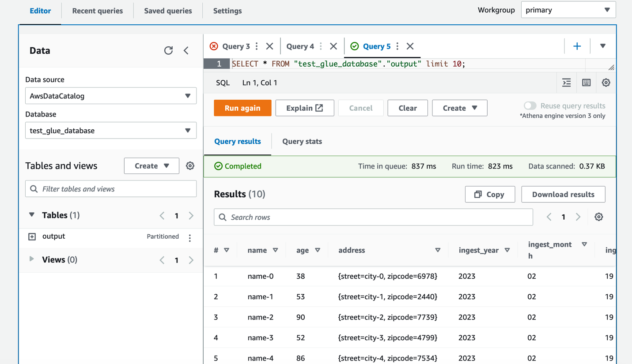Open Tables and views settings gear
This screenshot has width=632, height=364.
point(190,165)
